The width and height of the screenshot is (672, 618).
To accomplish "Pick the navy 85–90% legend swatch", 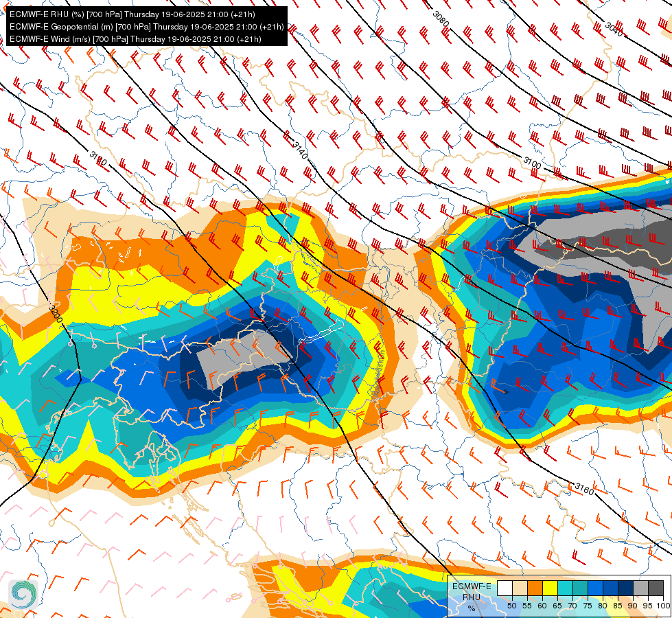I will point(626,588).
